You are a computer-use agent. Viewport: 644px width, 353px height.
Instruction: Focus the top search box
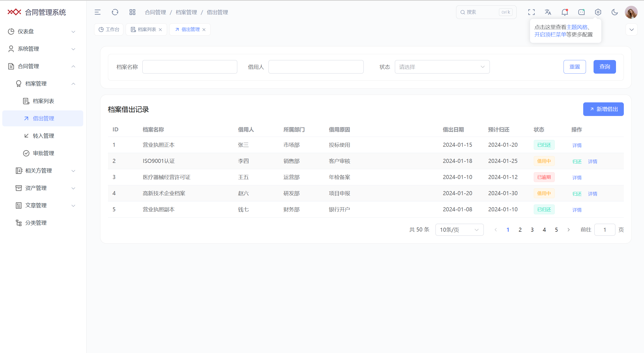[486, 12]
